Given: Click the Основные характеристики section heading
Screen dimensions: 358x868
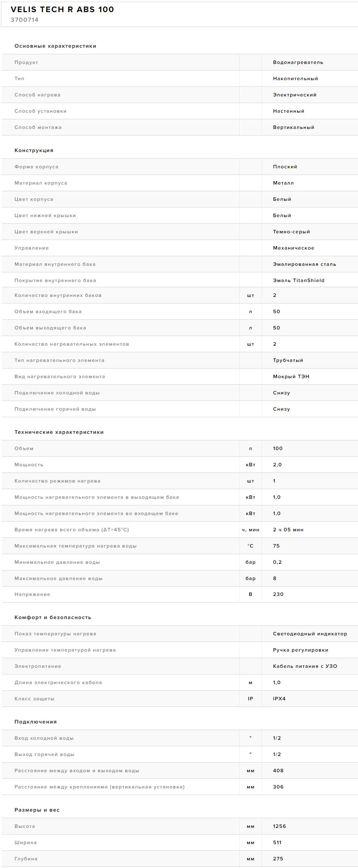Looking at the screenshot, I should (x=55, y=46).
